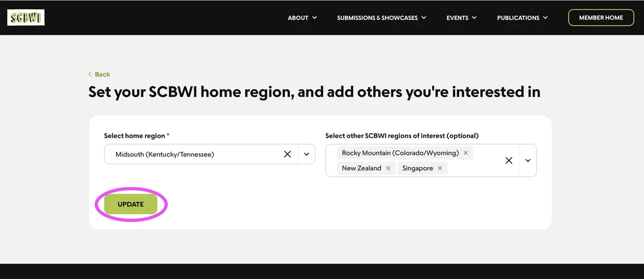Click the Update button

[131, 204]
